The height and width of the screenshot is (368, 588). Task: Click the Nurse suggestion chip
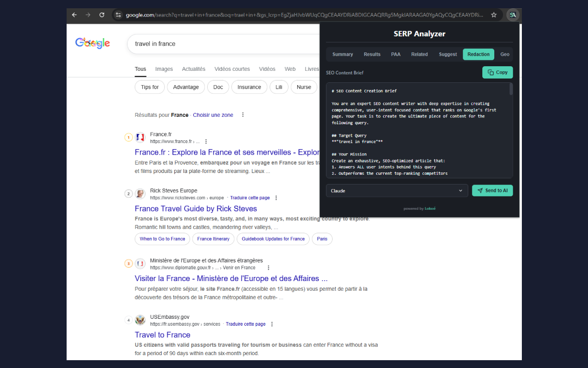coord(304,87)
